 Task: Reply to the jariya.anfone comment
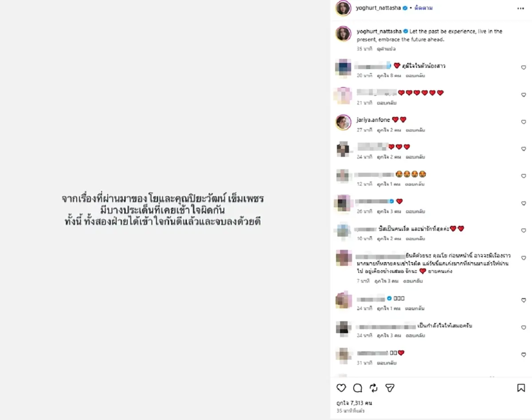coord(415,130)
